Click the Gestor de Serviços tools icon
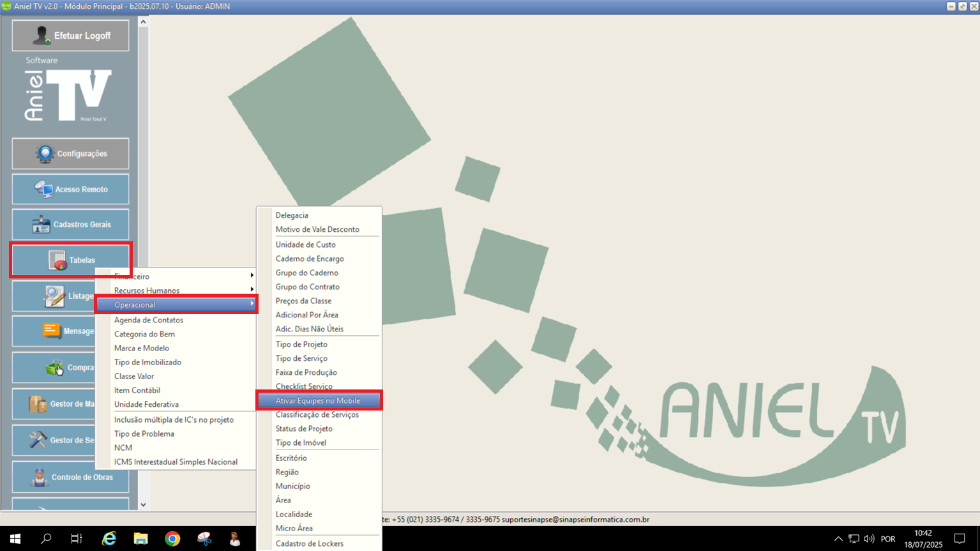The image size is (980, 551). click(38, 441)
